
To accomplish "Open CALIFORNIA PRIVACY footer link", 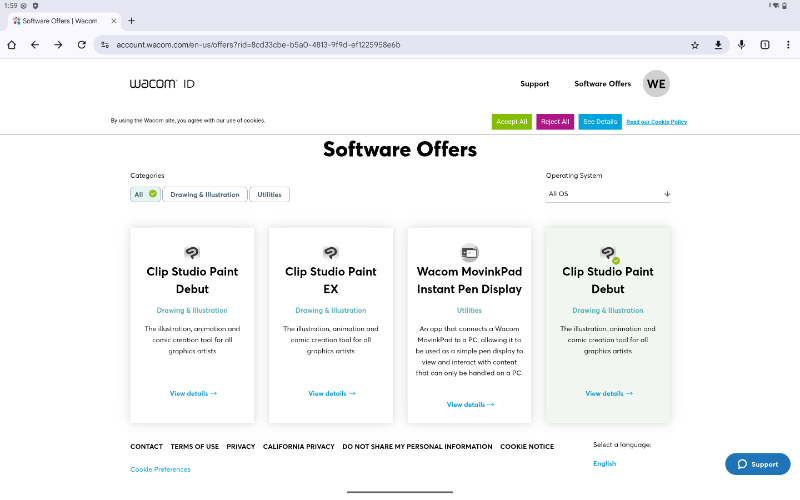I will tap(298, 446).
